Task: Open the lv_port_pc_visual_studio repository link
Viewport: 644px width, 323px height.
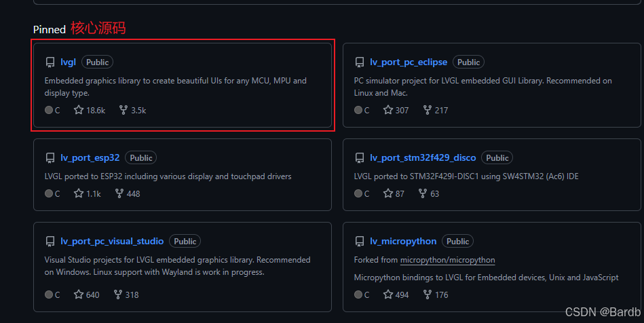Action: tap(112, 241)
